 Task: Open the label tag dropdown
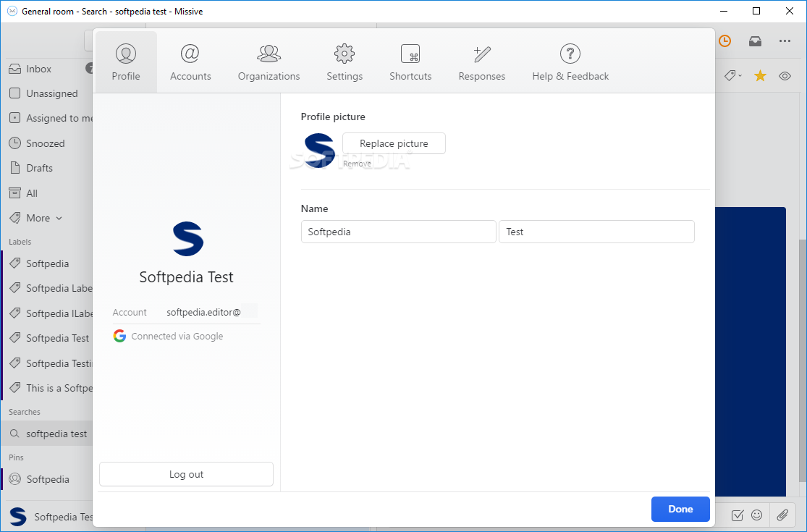(x=733, y=75)
